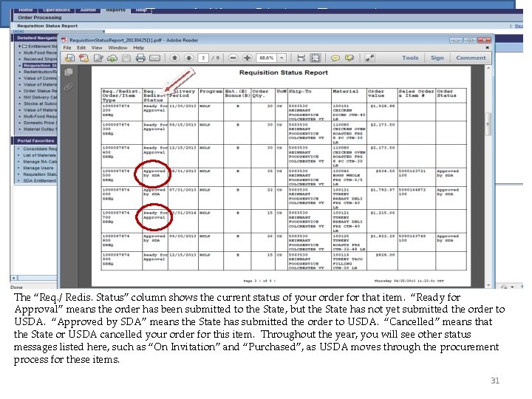Click scroll-down arrow of PDF scrollbar

[x=488, y=285]
